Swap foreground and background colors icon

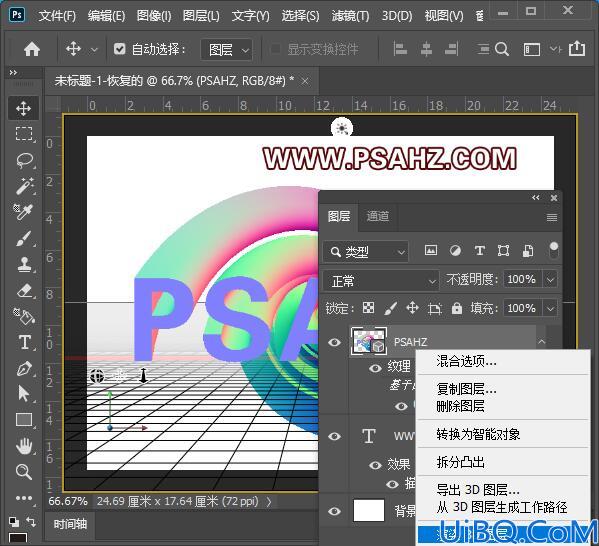pos(31,521)
